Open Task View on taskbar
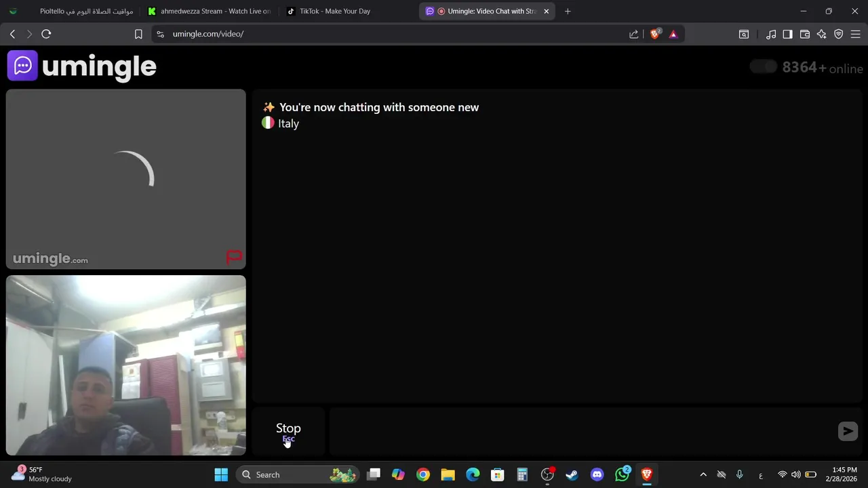 click(x=374, y=474)
